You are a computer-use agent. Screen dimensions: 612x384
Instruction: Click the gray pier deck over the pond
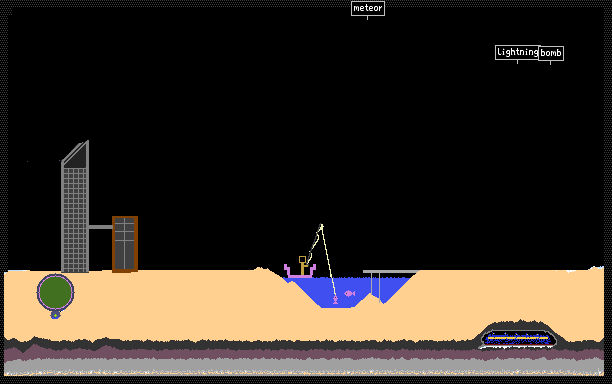(x=391, y=272)
